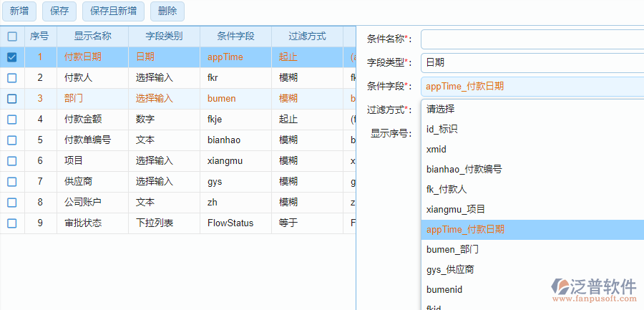Click the fkje field cell
644x310 pixels.
pos(235,120)
